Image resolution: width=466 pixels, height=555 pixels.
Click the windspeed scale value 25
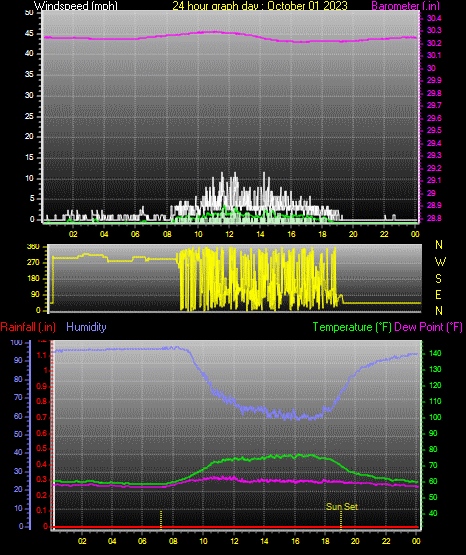click(x=29, y=116)
